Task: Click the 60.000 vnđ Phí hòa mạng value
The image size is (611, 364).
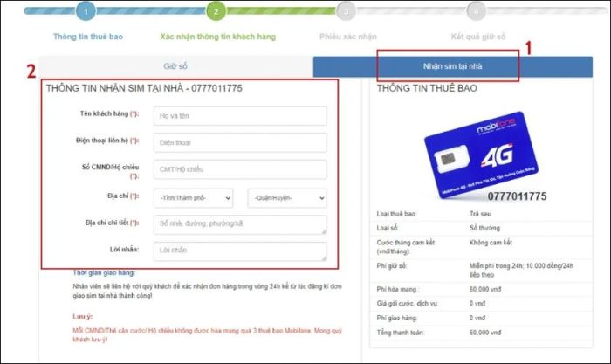Action: tap(485, 289)
